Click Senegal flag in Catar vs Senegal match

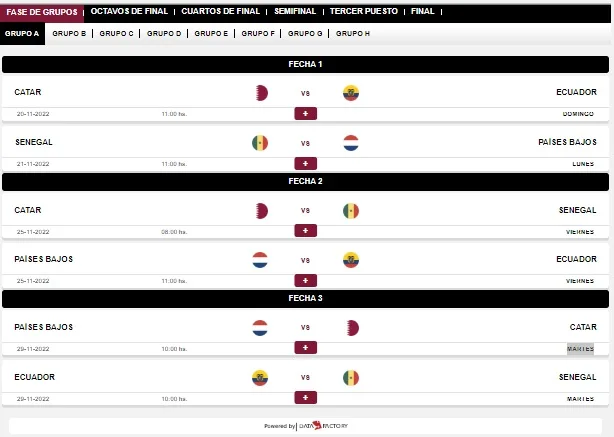[351, 211]
